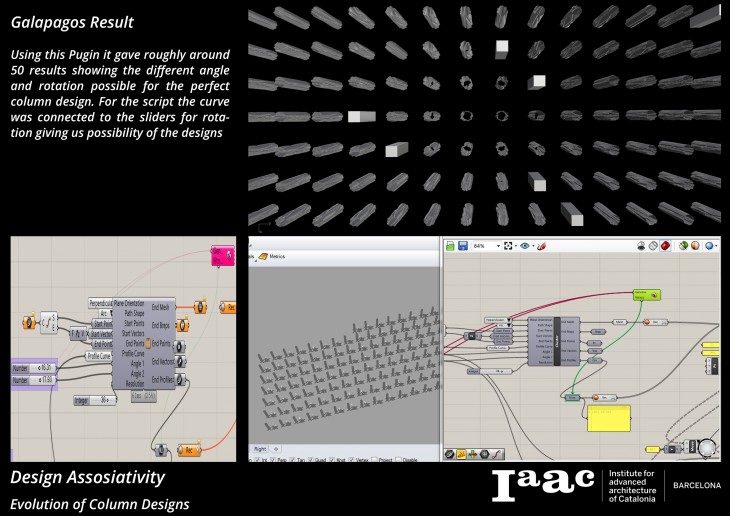Viewport: 730px width, 516px height.
Task: Click the pink Galapagos component
Action: click(x=222, y=257)
